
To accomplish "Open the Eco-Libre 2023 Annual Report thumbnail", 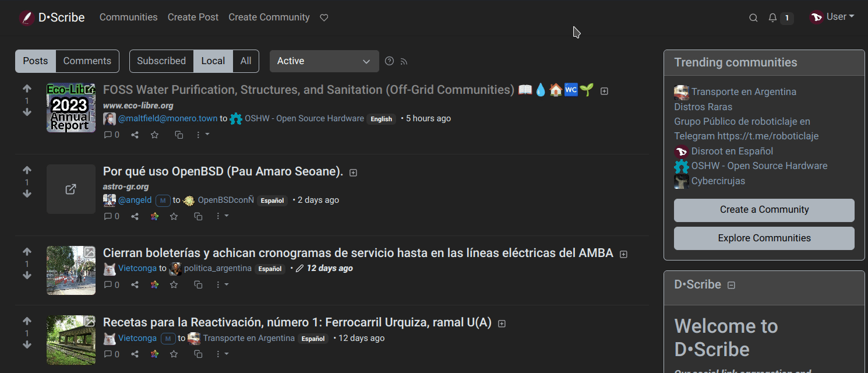I will [71, 108].
